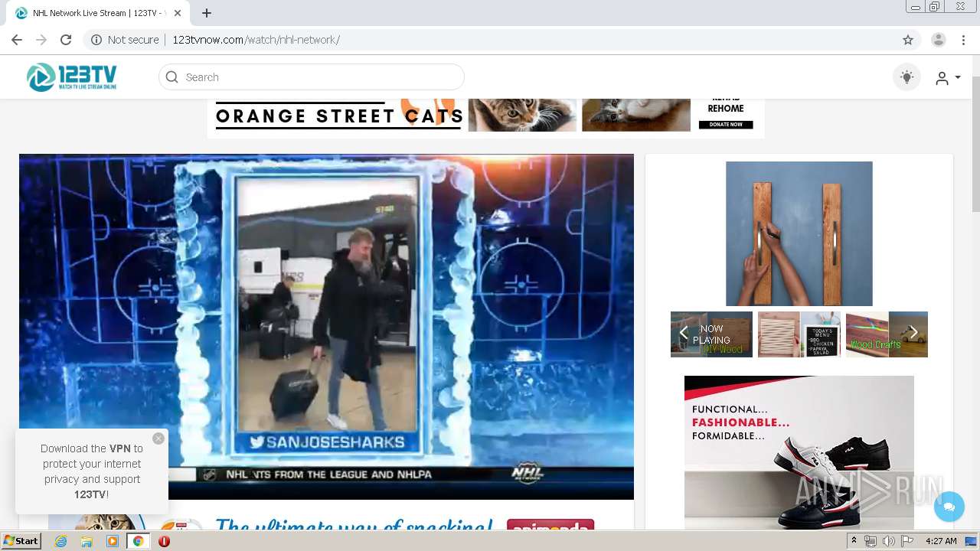The width and height of the screenshot is (980, 551).
Task: Go back with the browser back arrow
Action: click(17, 40)
